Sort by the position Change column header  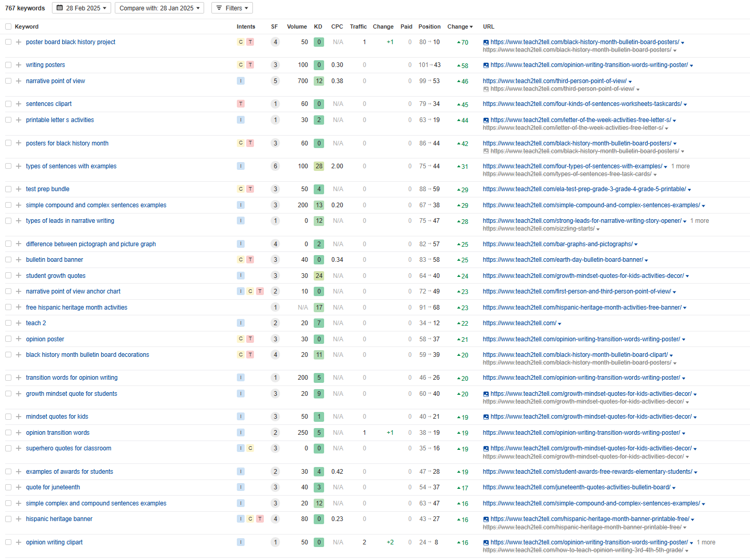tap(460, 26)
